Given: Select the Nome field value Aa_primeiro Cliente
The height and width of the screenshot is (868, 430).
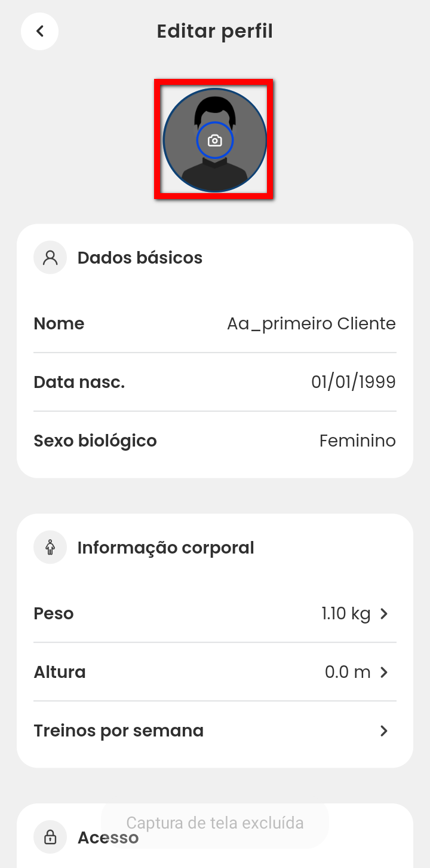Looking at the screenshot, I should point(311,323).
